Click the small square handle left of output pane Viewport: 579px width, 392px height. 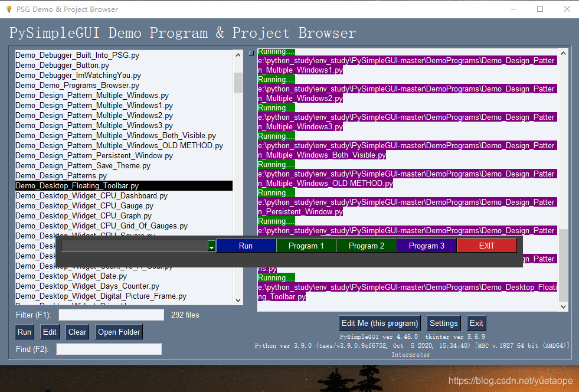tap(251, 53)
